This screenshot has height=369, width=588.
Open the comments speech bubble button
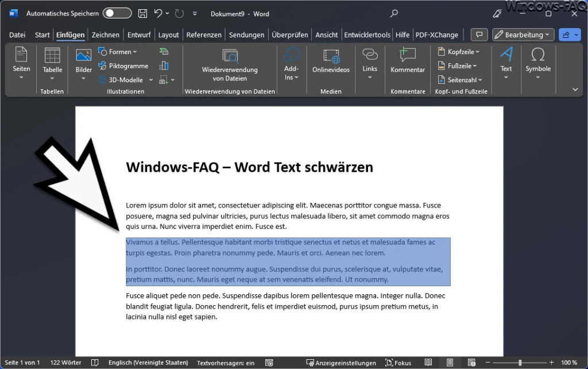(479, 34)
